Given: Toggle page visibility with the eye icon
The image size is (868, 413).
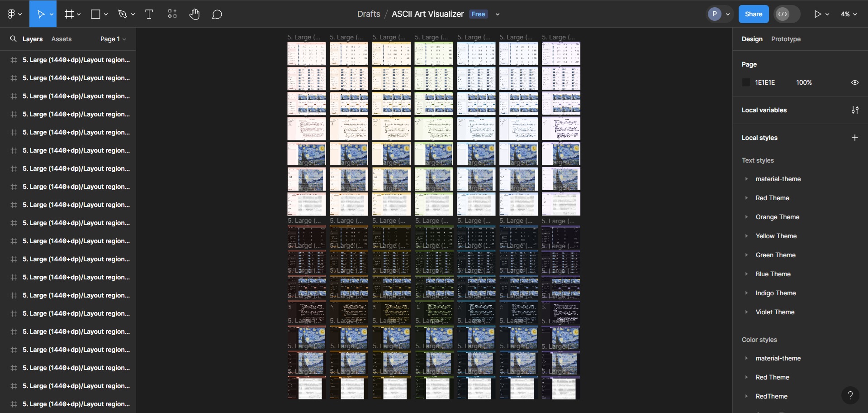Looking at the screenshot, I should tap(854, 82).
